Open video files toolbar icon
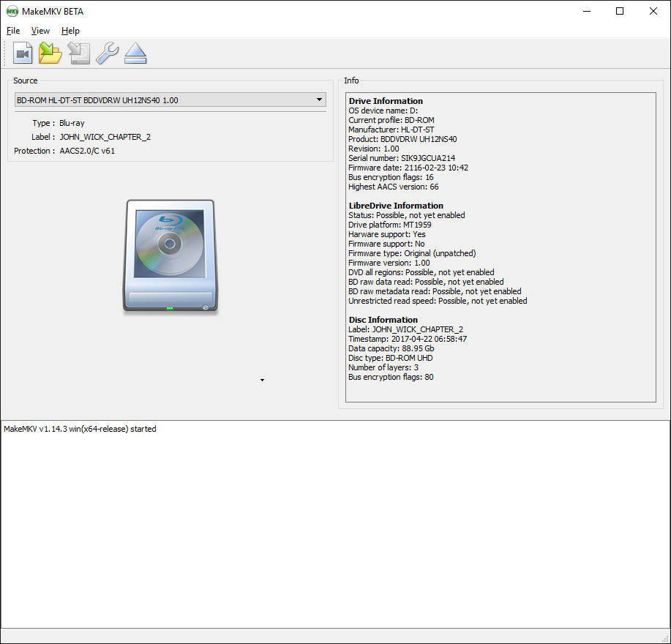 tap(23, 53)
